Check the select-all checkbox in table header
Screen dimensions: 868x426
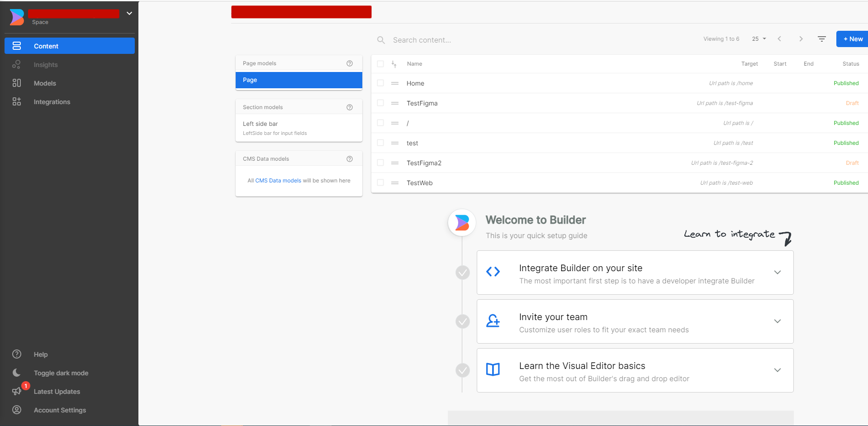click(380, 64)
